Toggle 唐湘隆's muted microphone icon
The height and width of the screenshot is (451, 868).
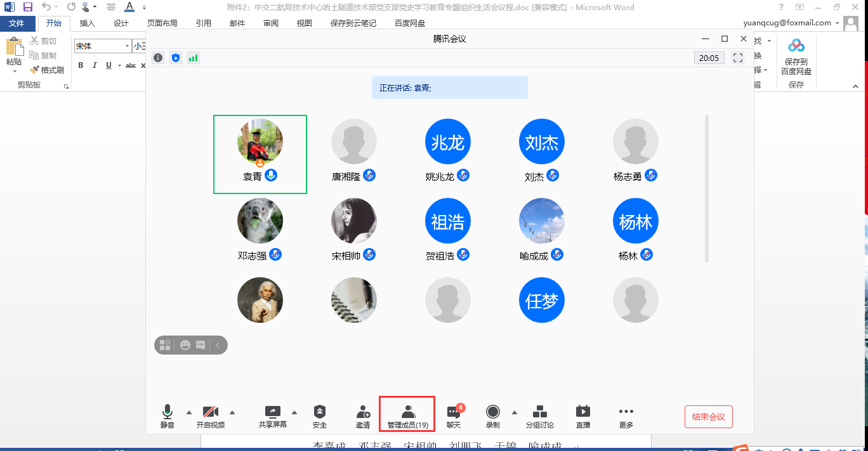[369, 176]
